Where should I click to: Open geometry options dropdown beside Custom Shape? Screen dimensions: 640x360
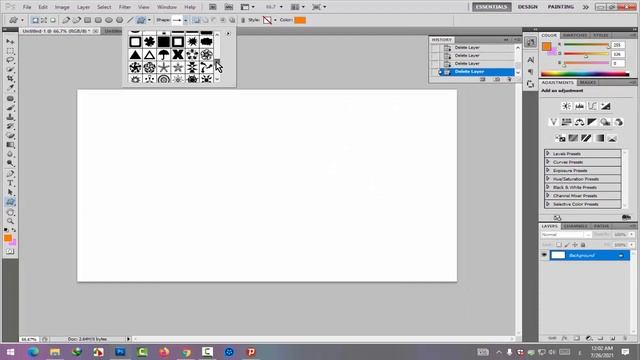point(149,20)
